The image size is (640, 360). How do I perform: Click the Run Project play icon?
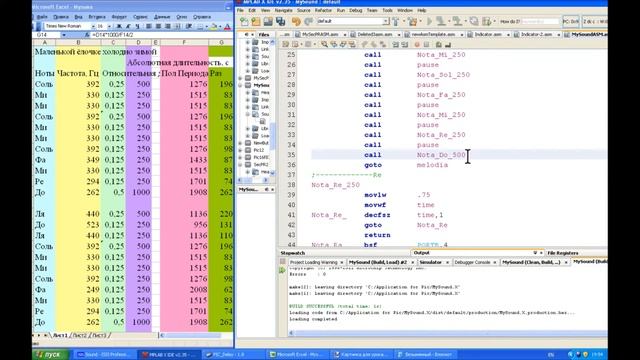click(429, 21)
